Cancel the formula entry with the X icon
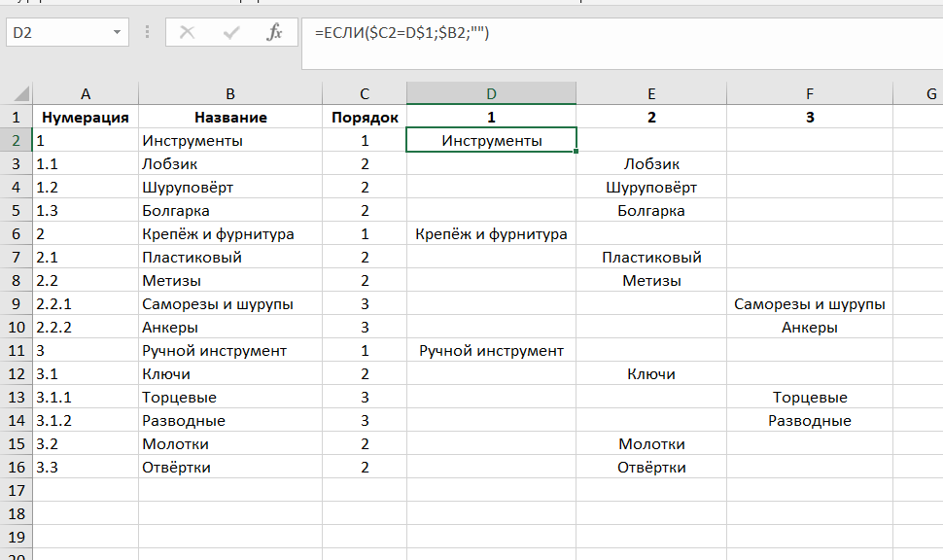This screenshot has width=943, height=560. 187,32
